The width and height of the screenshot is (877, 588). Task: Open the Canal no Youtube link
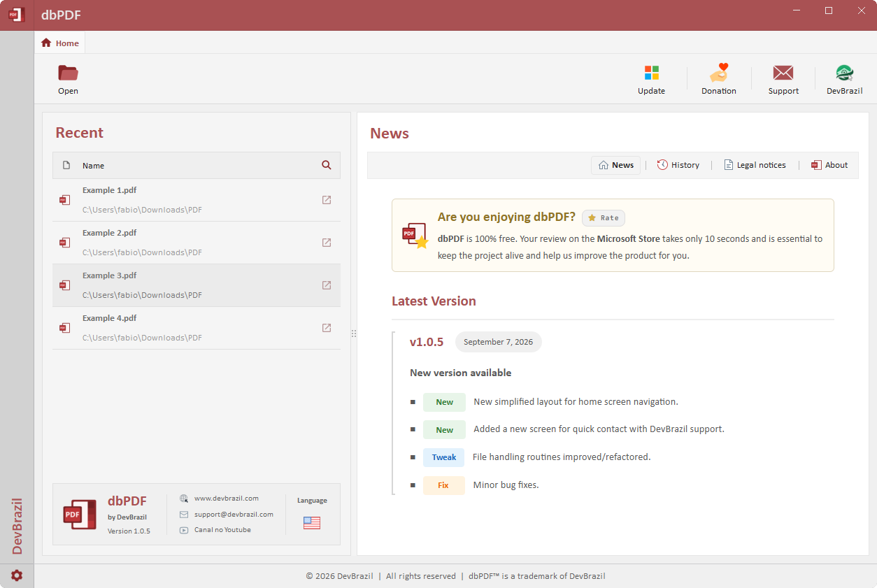(x=222, y=530)
